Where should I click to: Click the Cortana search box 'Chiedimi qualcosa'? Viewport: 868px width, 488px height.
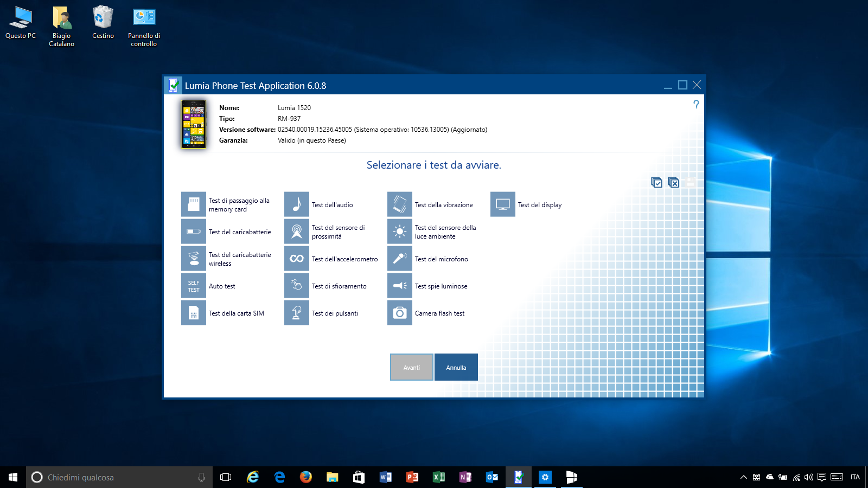pos(119,477)
